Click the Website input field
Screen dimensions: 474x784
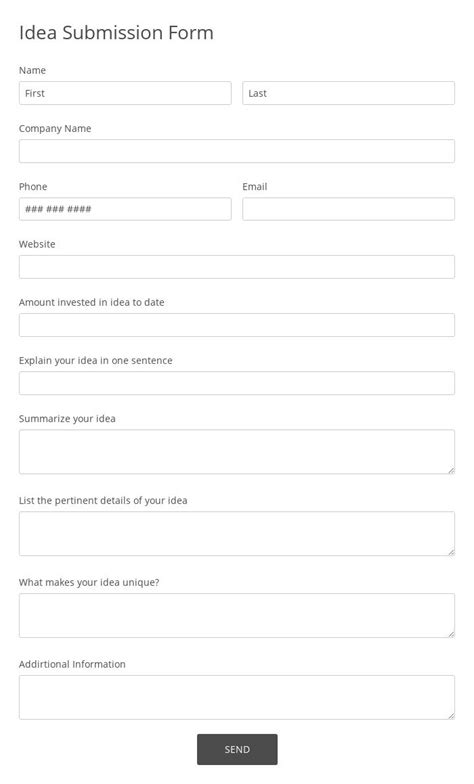click(237, 267)
